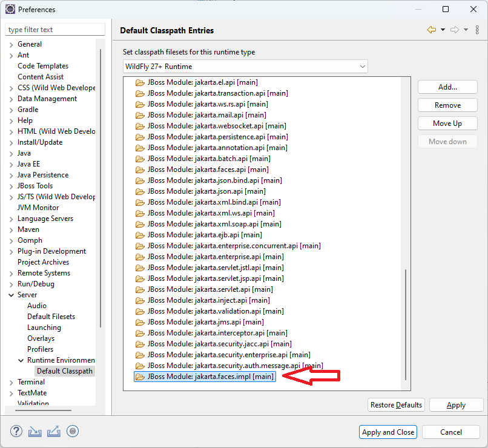This screenshot has width=488, height=448.
Task: Collapse the Server tree node
Action: pos(12,295)
